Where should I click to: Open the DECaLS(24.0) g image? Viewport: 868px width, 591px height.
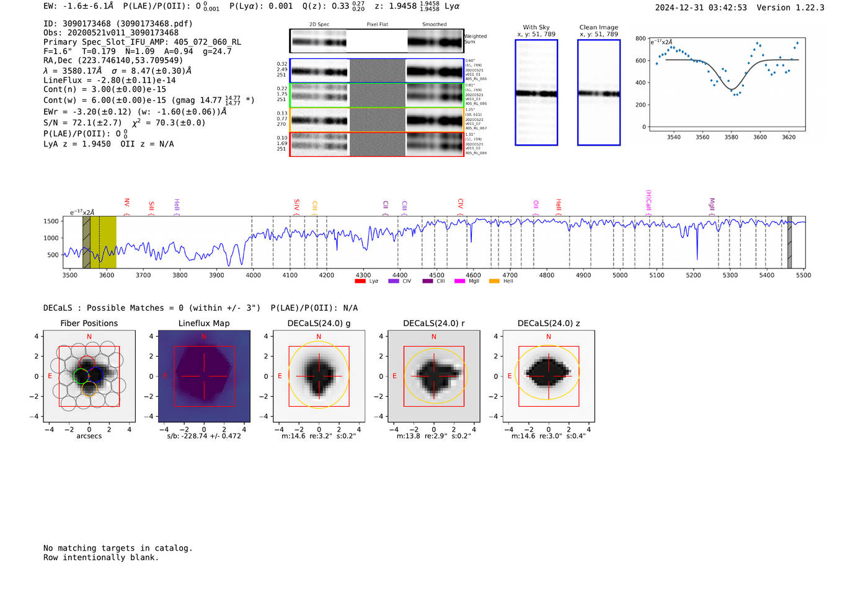coord(319,376)
